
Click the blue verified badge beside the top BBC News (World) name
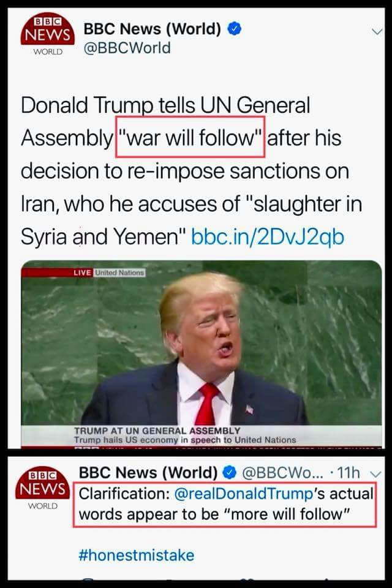click(235, 29)
